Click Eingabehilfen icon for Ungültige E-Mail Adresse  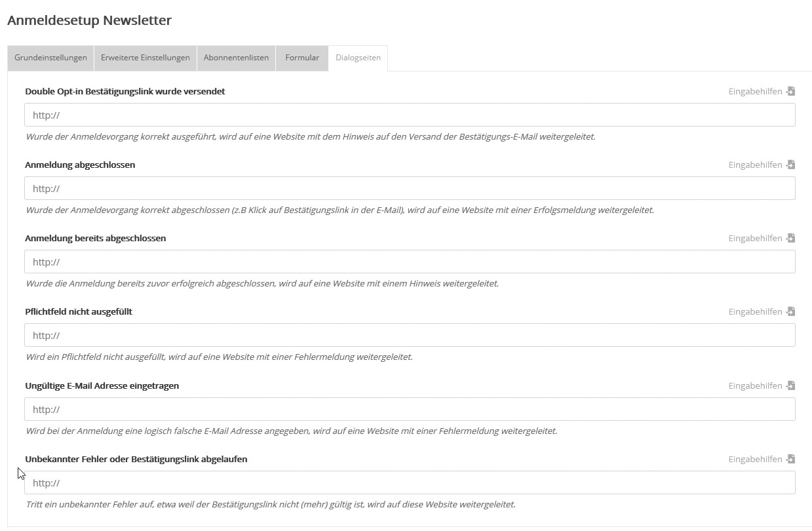click(790, 385)
